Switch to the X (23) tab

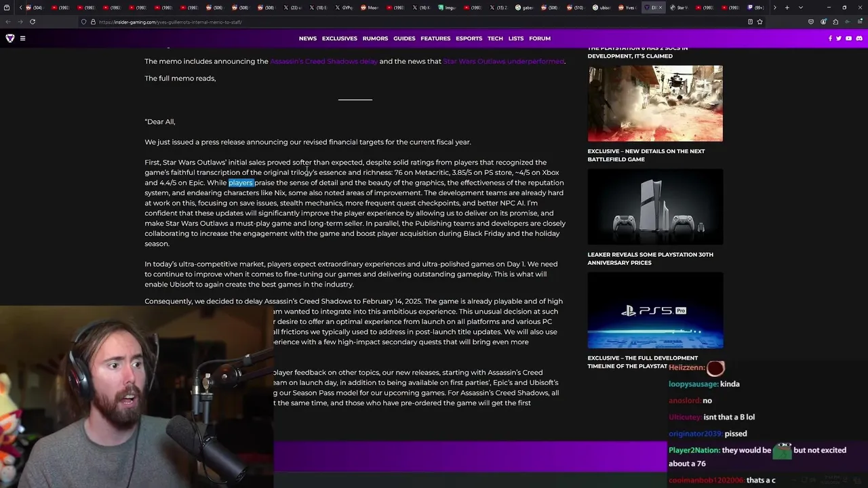click(x=293, y=7)
